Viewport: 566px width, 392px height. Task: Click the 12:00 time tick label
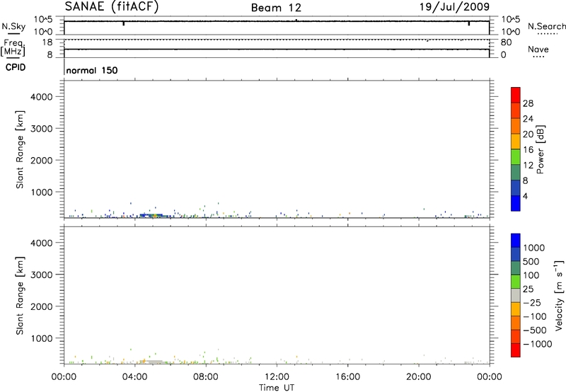tap(277, 377)
